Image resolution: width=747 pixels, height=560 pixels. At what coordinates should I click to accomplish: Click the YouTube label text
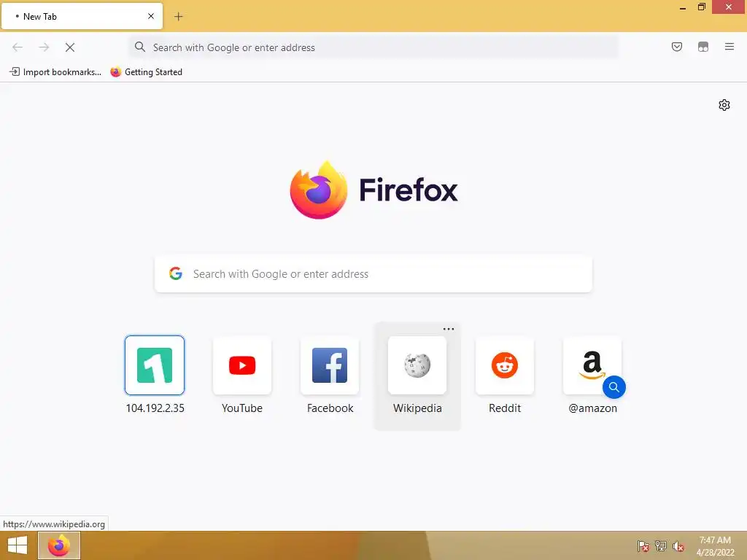242,408
